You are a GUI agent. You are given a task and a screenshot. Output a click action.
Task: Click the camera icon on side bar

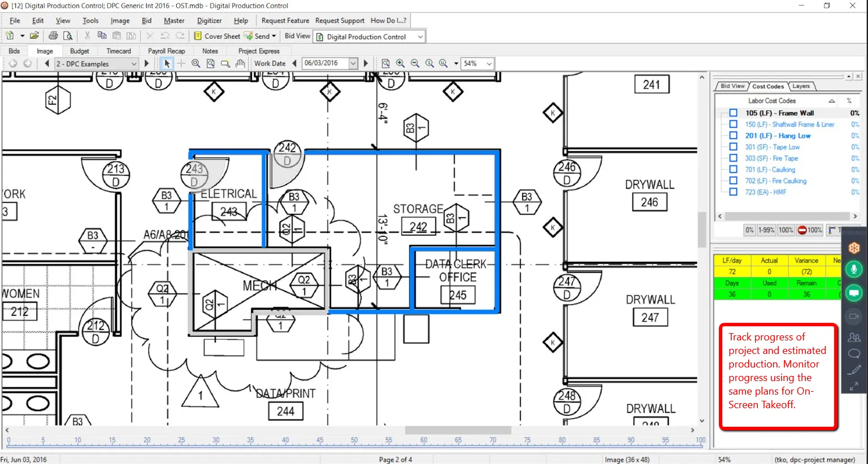point(854,316)
